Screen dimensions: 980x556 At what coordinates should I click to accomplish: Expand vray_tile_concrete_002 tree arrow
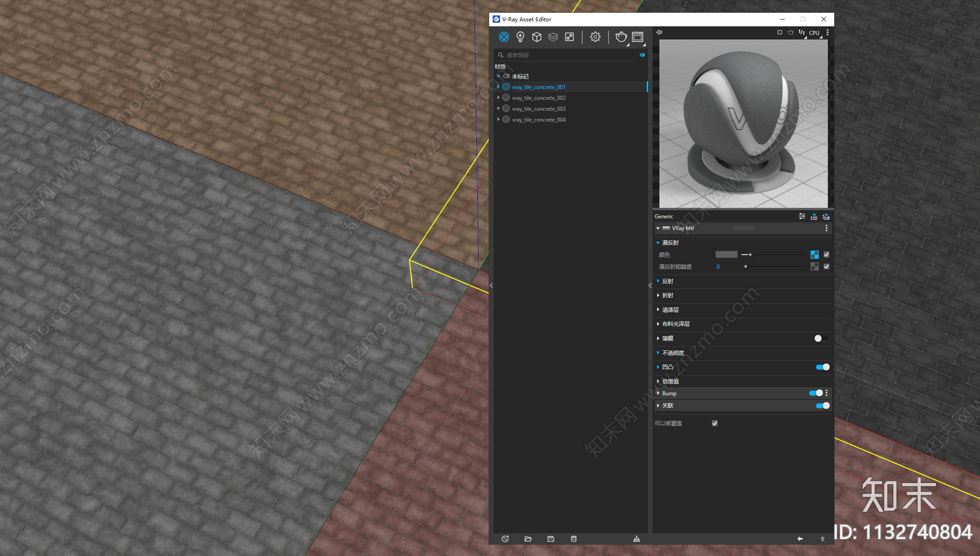[x=499, y=98]
